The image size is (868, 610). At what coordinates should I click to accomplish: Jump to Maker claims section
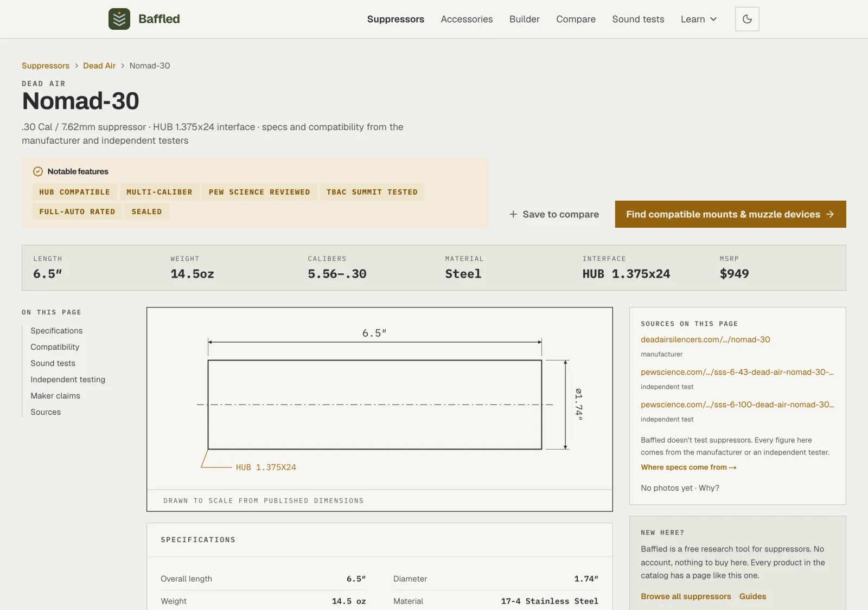(55, 396)
